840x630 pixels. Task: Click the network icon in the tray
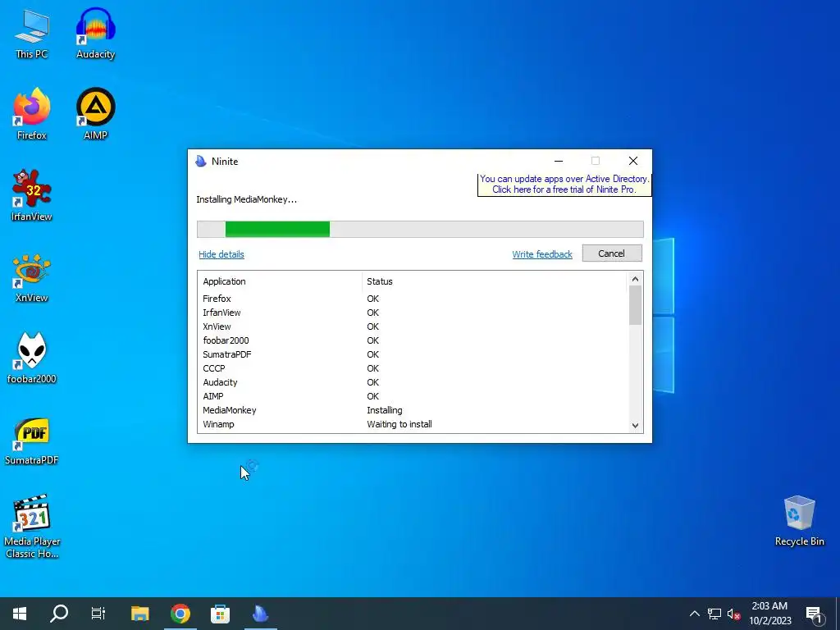(714, 614)
